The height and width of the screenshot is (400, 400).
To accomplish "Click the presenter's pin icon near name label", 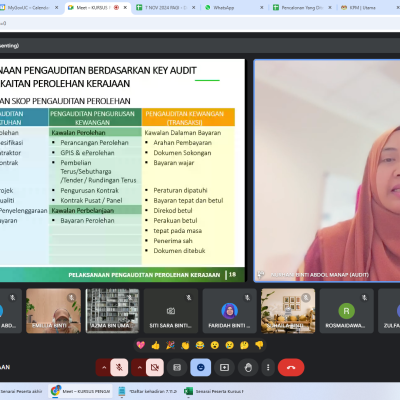I will 261,274.
